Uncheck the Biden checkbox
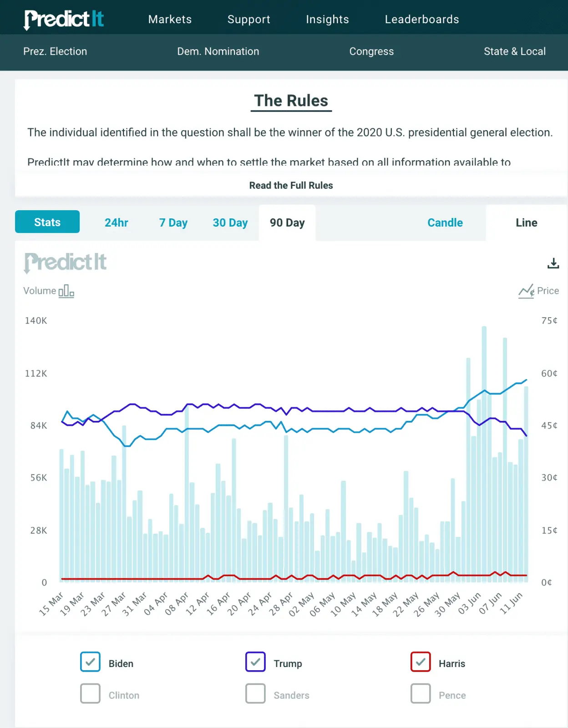The height and width of the screenshot is (728, 568). 90,662
